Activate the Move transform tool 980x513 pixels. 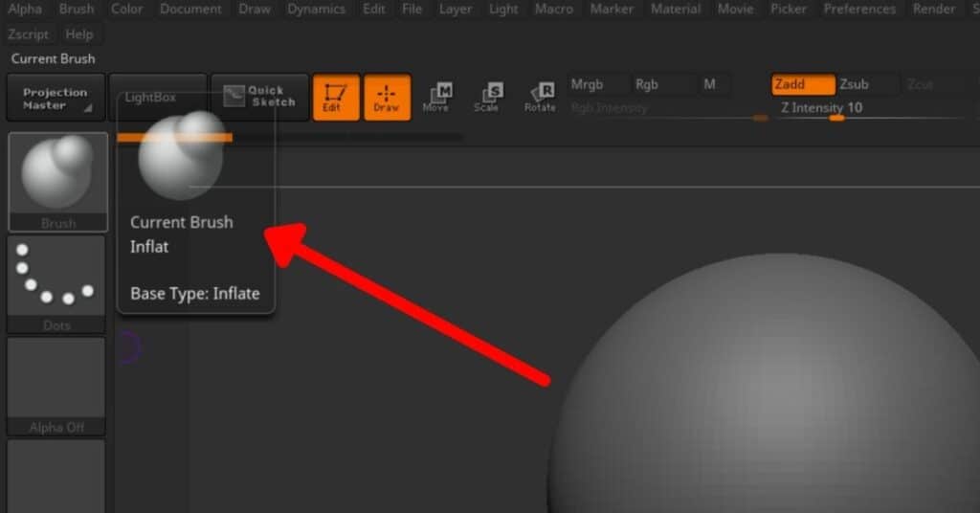click(436, 98)
